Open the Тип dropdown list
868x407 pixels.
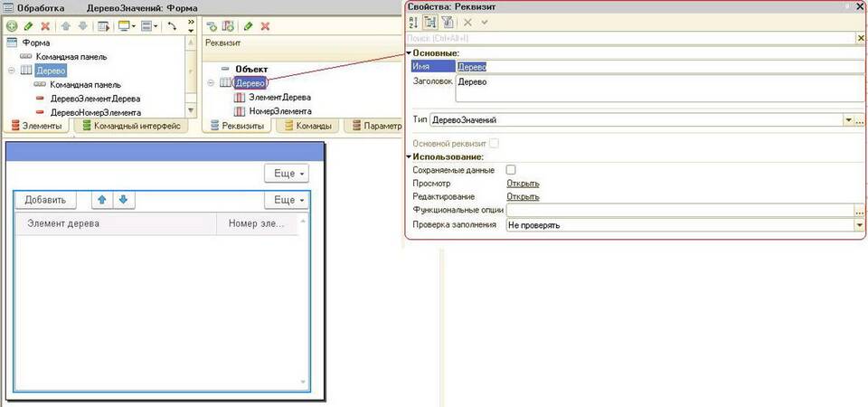click(848, 120)
